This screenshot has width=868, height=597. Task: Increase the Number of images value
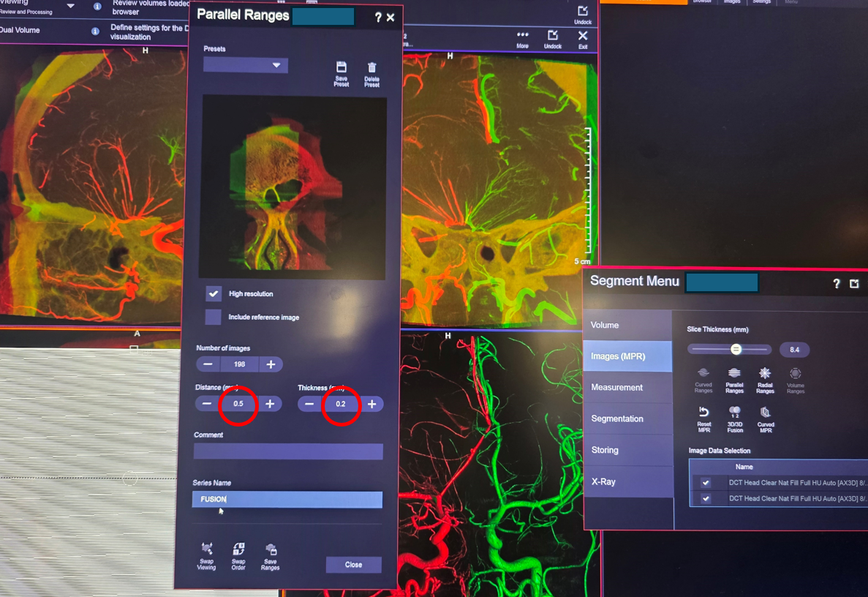click(x=271, y=364)
